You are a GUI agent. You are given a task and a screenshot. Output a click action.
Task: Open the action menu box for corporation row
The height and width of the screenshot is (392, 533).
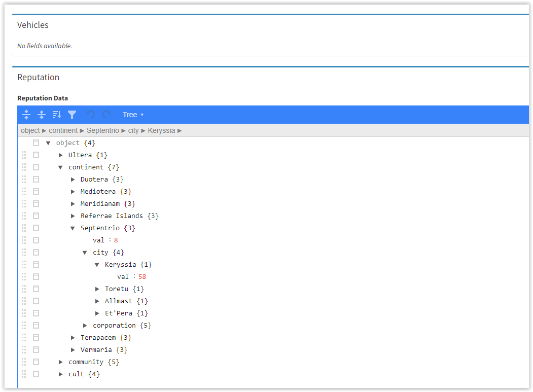click(36, 326)
